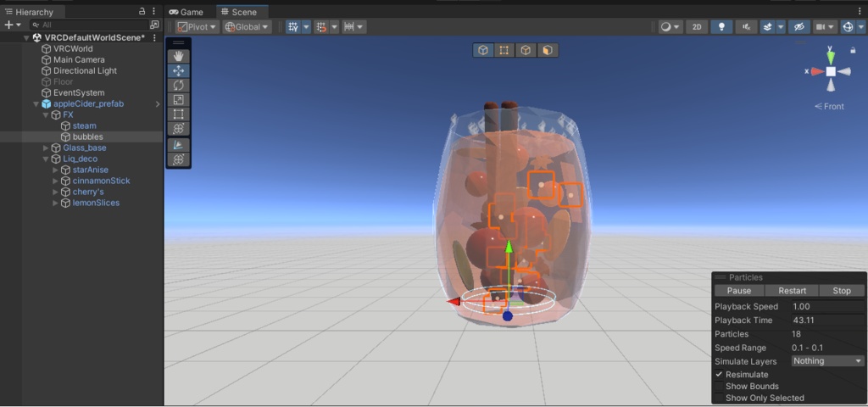Viewport: 868px width, 407px height.
Task: Toggle 2D view mode
Action: click(697, 26)
